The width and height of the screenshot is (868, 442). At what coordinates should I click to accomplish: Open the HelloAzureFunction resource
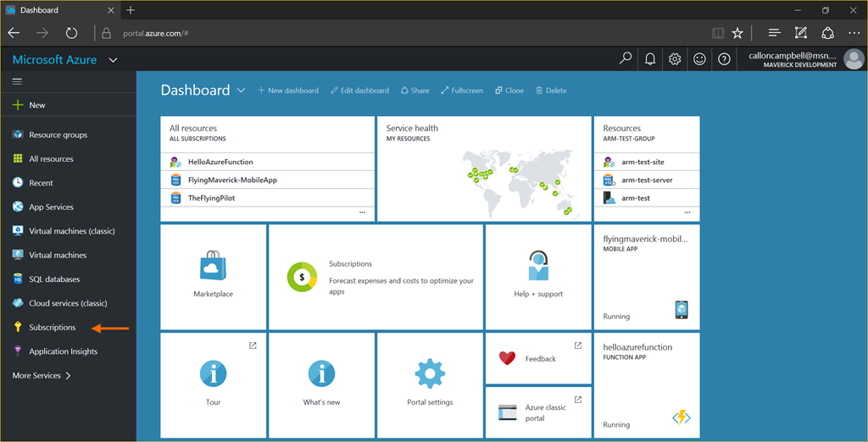coord(220,162)
